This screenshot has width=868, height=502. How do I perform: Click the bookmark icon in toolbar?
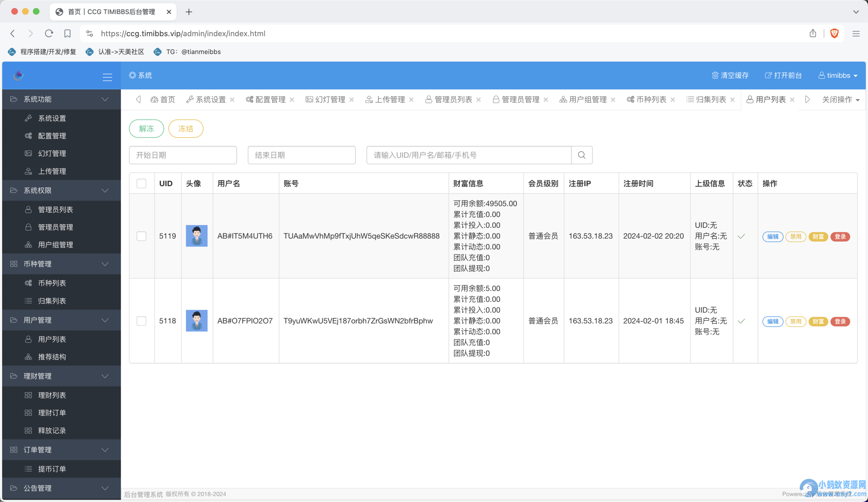(67, 33)
